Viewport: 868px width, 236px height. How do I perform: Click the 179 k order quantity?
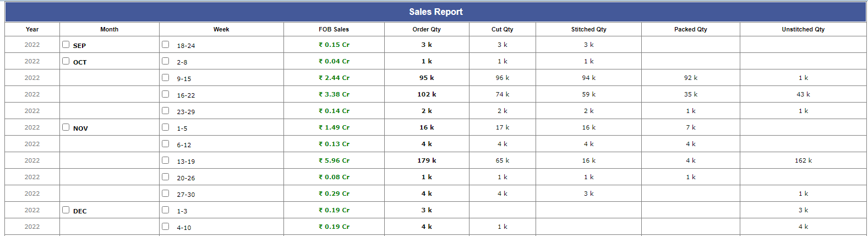[427, 160]
